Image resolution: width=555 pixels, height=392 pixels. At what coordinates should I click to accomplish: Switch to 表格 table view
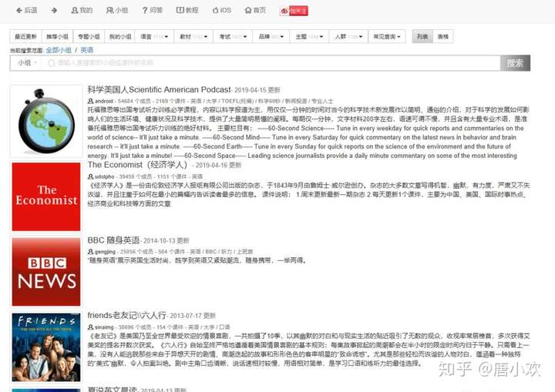(x=442, y=36)
